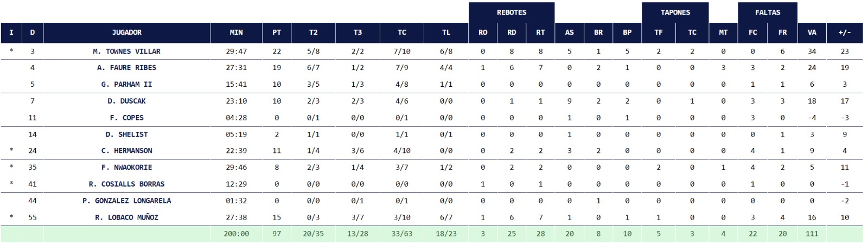Click the MIN column header
The width and height of the screenshot is (868, 244).
coord(236,33)
